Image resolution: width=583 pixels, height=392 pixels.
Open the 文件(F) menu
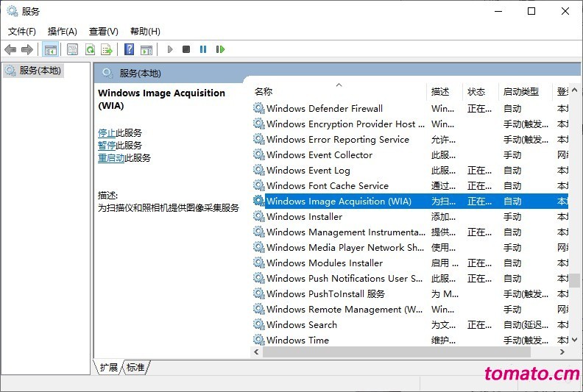point(22,31)
